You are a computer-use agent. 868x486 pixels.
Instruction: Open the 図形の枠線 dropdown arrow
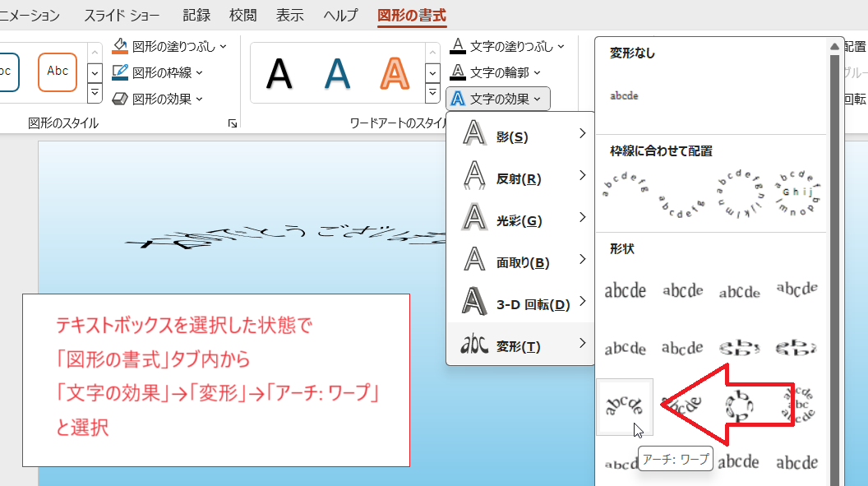pos(199,72)
